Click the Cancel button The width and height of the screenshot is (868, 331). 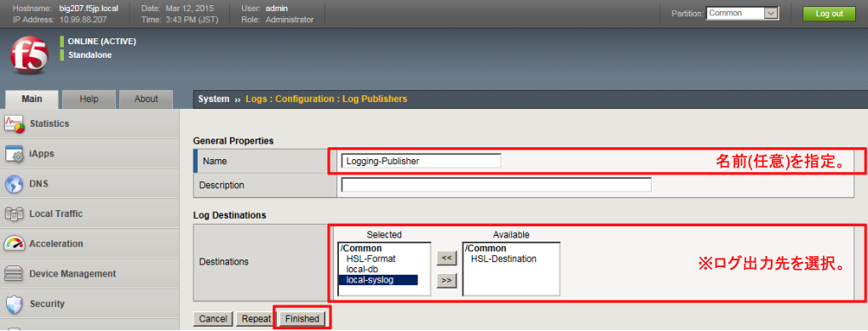(213, 319)
